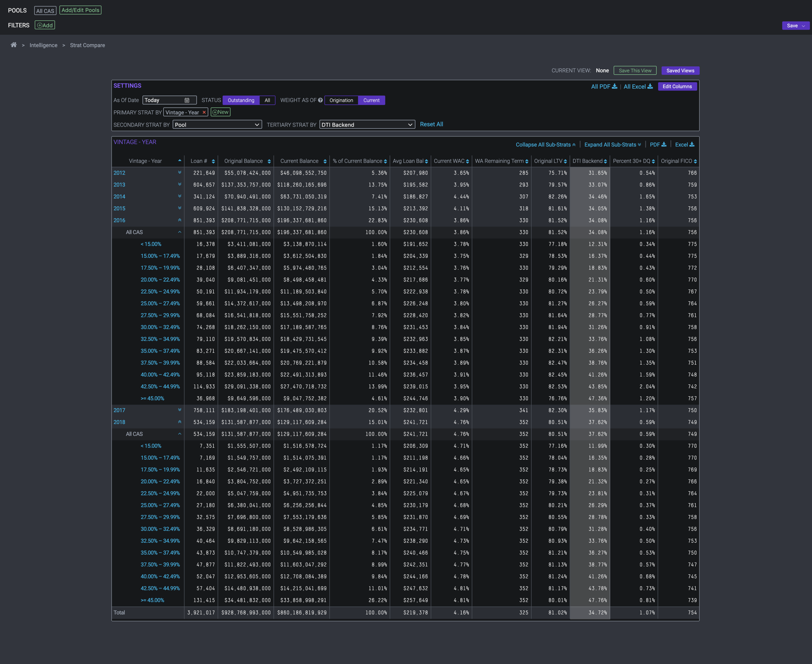Click Add/Edit Pools button
This screenshot has width=812, height=664.
click(x=80, y=10)
